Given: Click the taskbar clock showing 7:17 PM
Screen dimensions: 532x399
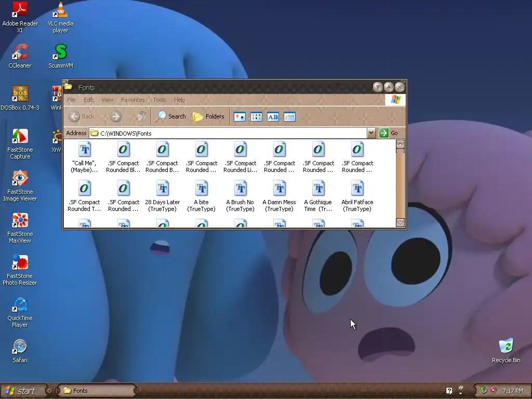Looking at the screenshot, I should tap(513, 391).
